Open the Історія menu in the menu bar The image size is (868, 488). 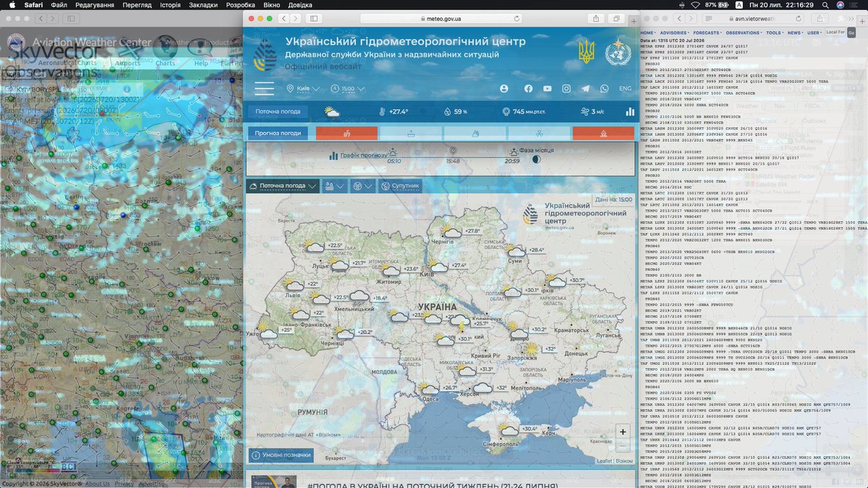click(171, 5)
